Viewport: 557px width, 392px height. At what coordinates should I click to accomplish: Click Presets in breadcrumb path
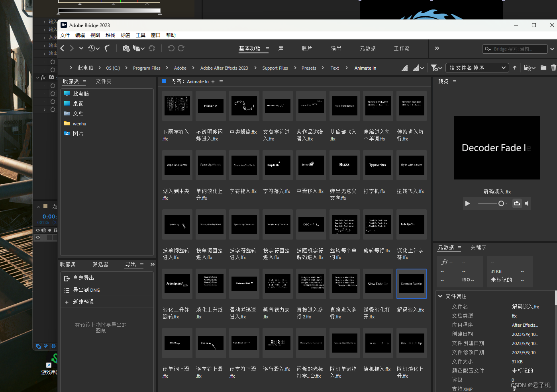[309, 68]
